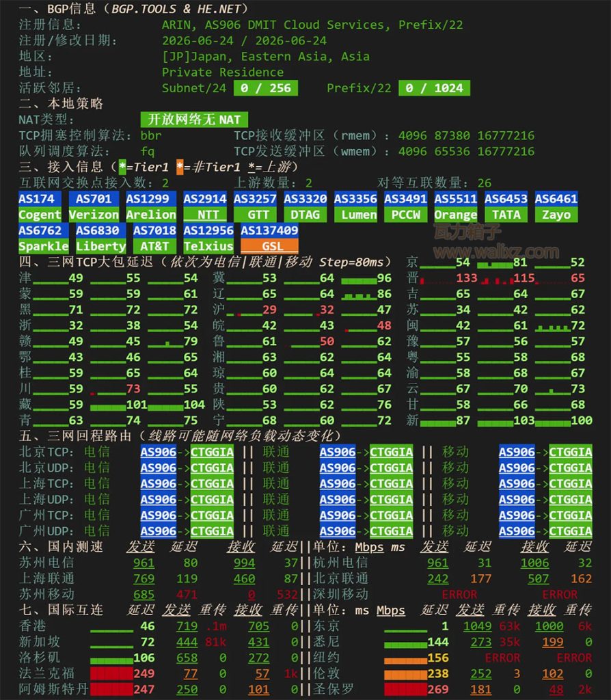Click the 上海联通 send speed 769
The width and height of the screenshot is (611, 700).
[144, 578]
